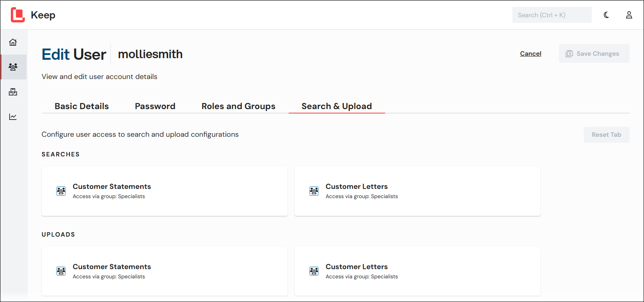Viewport: 644px width, 302px height.
Task: Open the Customer Letters upload card
Action: [x=418, y=272]
